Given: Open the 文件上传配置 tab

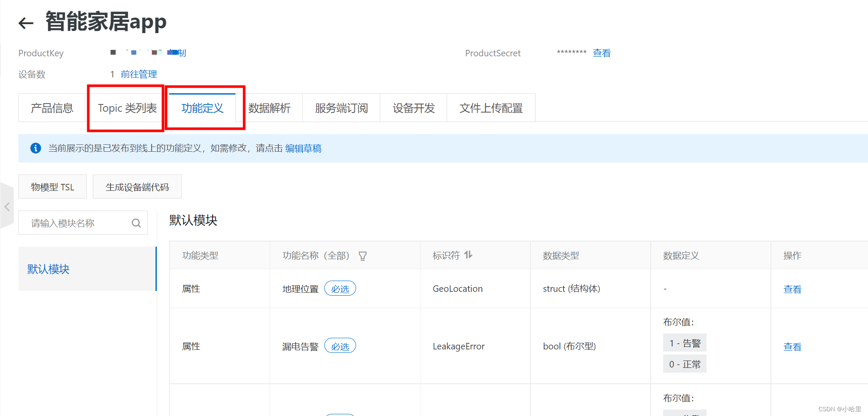Looking at the screenshot, I should (x=491, y=108).
